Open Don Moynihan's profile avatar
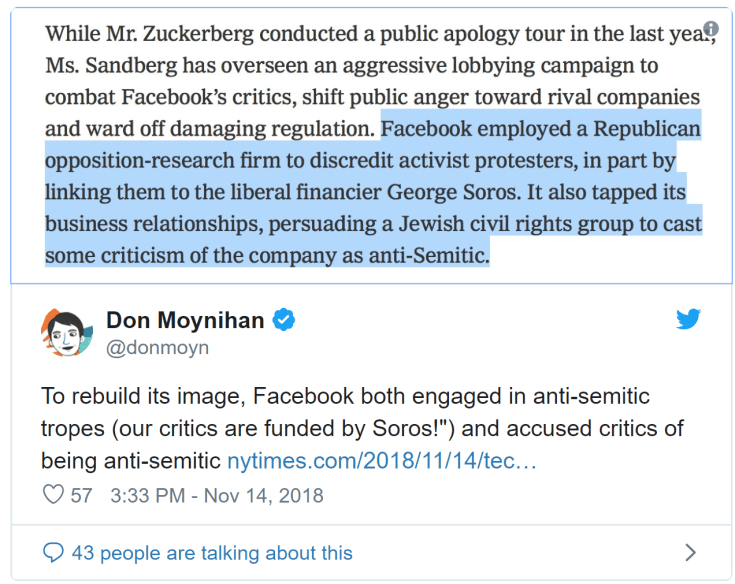Image resolution: width=735 pixels, height=584 pixels. pos(67,333)
